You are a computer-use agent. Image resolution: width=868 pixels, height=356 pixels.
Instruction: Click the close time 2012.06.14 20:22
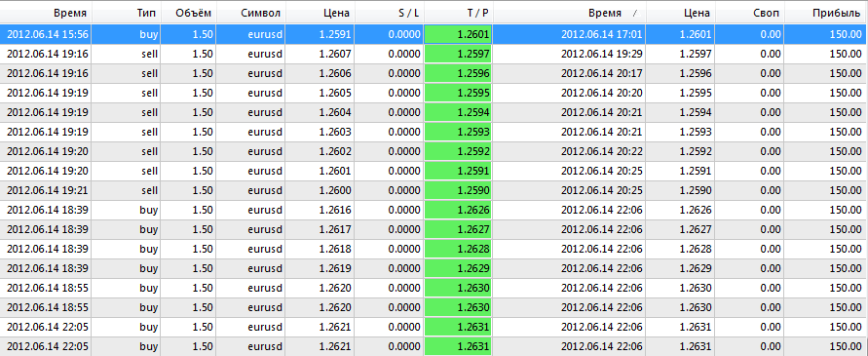pyautogui.click(x=602, y=151)
